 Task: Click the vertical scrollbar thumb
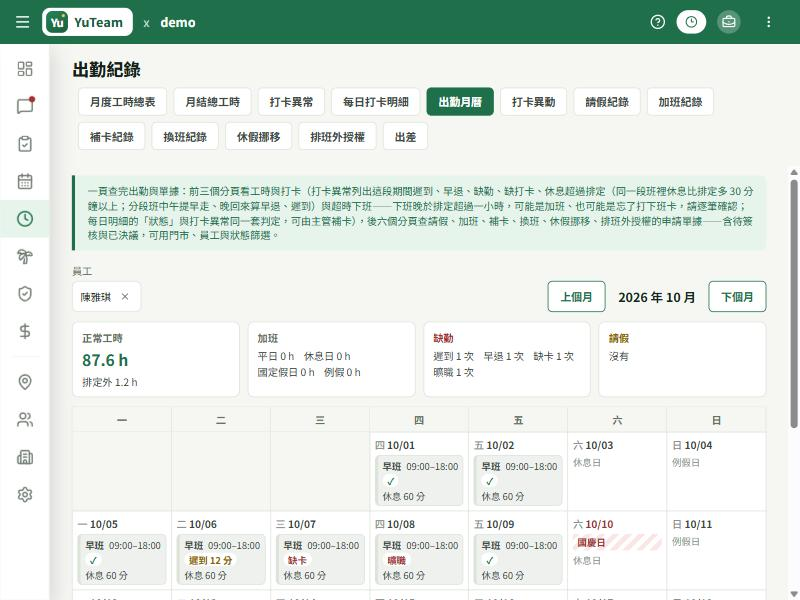[x=794, y=304]
